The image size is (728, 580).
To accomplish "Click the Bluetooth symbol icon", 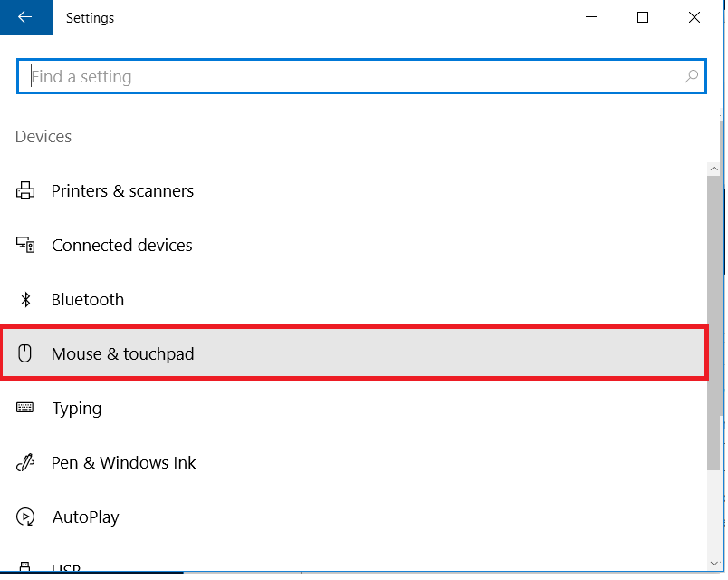I will tap(25, 300).
